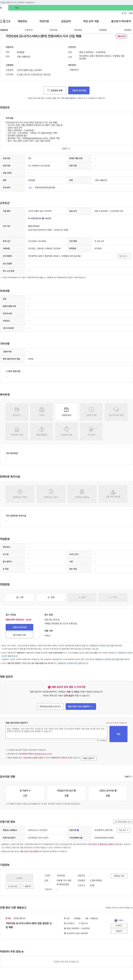The width and height of the screenshot is (133, 980).
Task: Click the 장애인용 승강기 facility icon
Action: click(51, 494)
